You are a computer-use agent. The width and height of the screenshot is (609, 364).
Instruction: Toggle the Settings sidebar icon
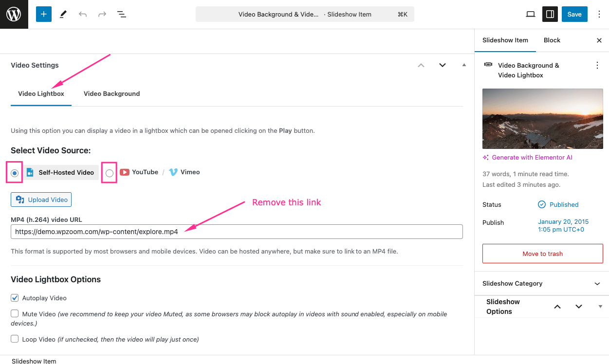pos(550,14)
